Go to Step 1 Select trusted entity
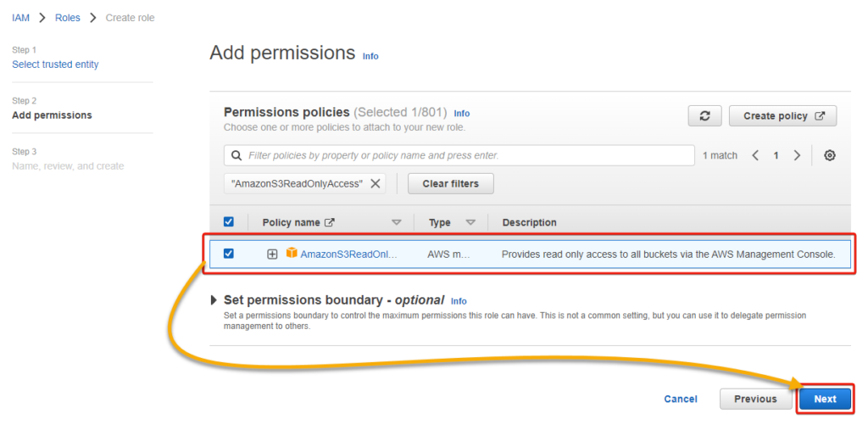This screenshot has height=425, width=868. coord(55,64)
